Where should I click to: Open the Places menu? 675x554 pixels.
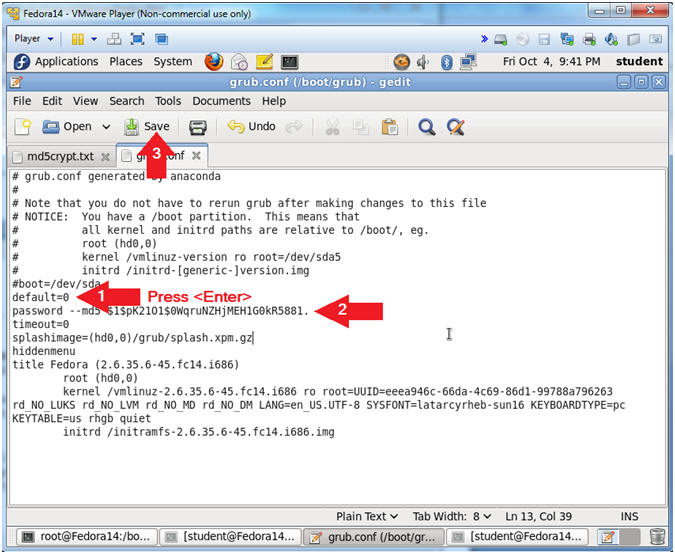tap(126, 62)
